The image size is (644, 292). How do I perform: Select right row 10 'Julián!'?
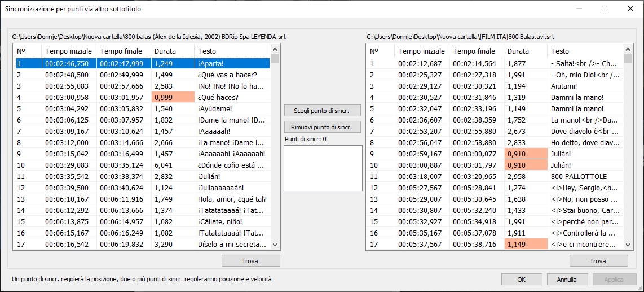coord(495,165)
